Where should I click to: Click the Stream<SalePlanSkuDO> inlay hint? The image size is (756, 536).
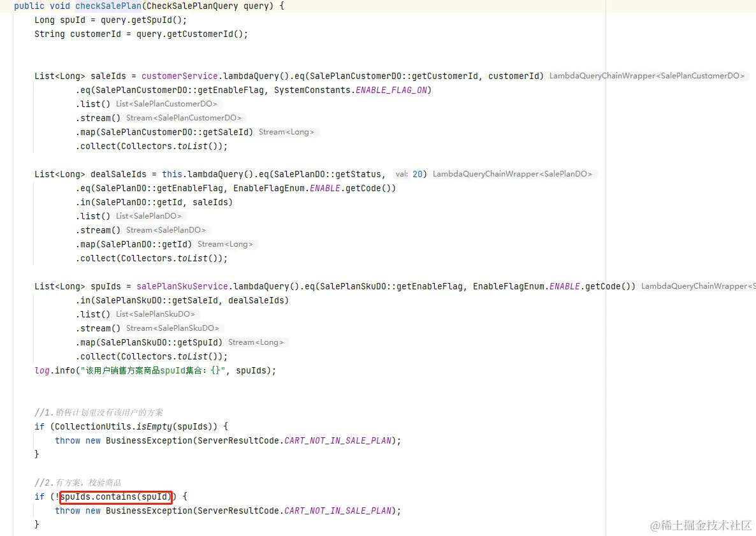pos(173,328)
